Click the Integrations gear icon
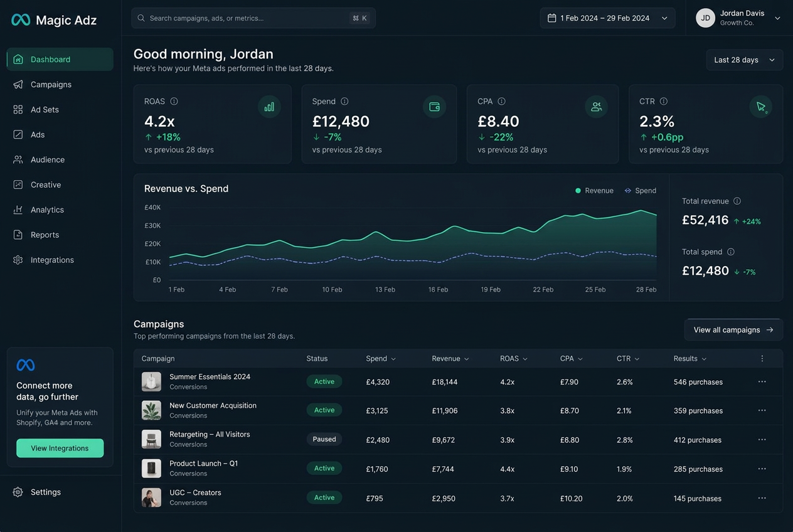 click(18, 260)
